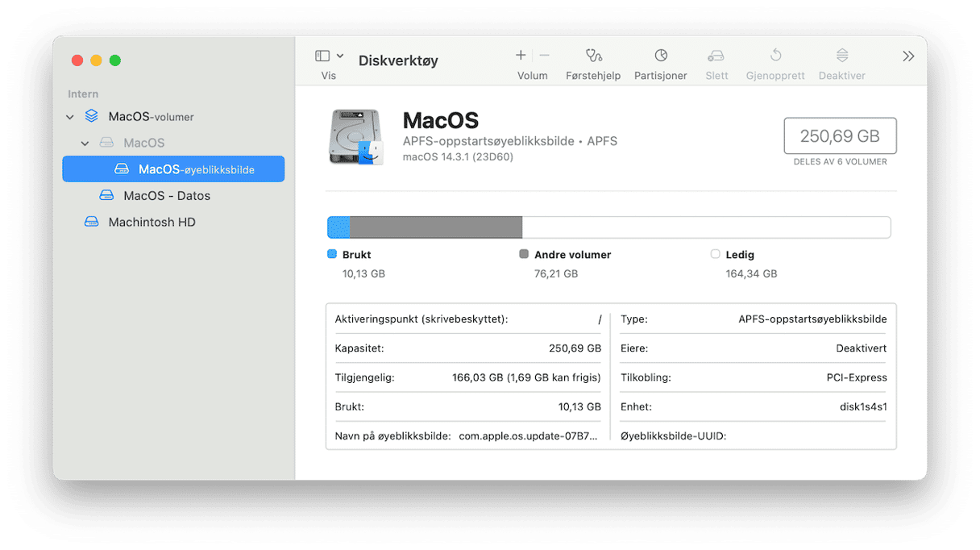Click the Diskverktøy window title
This screenshot has height=550, width=980.
coord(398,60)
